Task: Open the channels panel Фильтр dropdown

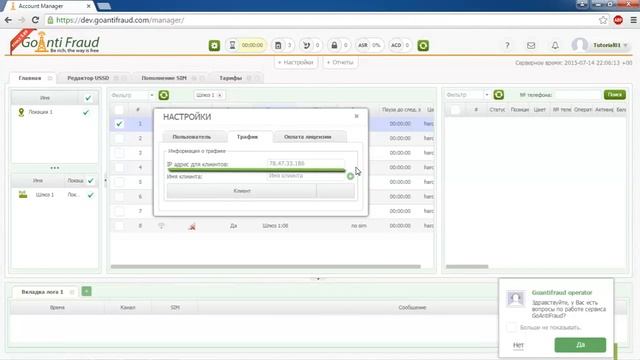Action: (151, 95)
